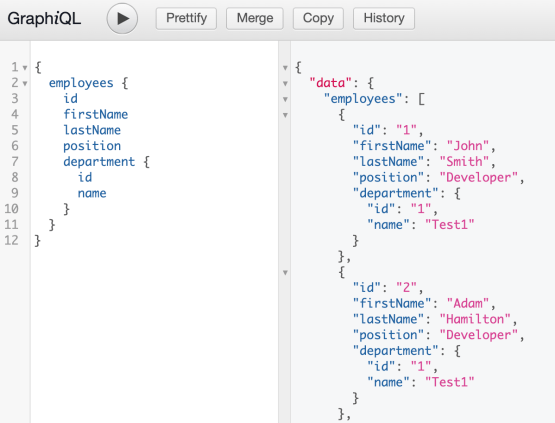The height and width of the screenshot is (423, 555).
Task: Click Adam's "Developer" position value
Action: tap(479, 335)
